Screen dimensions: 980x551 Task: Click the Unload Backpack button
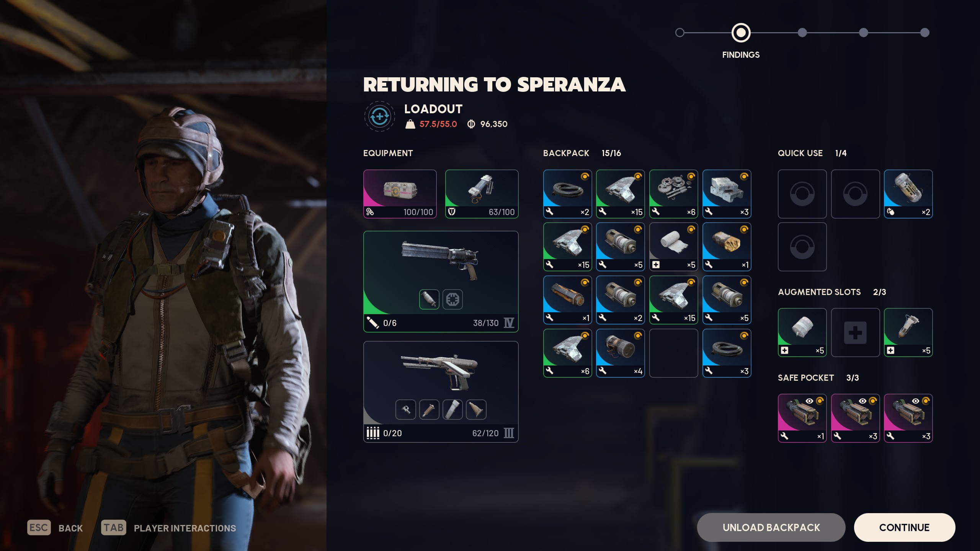coord(771,527)
